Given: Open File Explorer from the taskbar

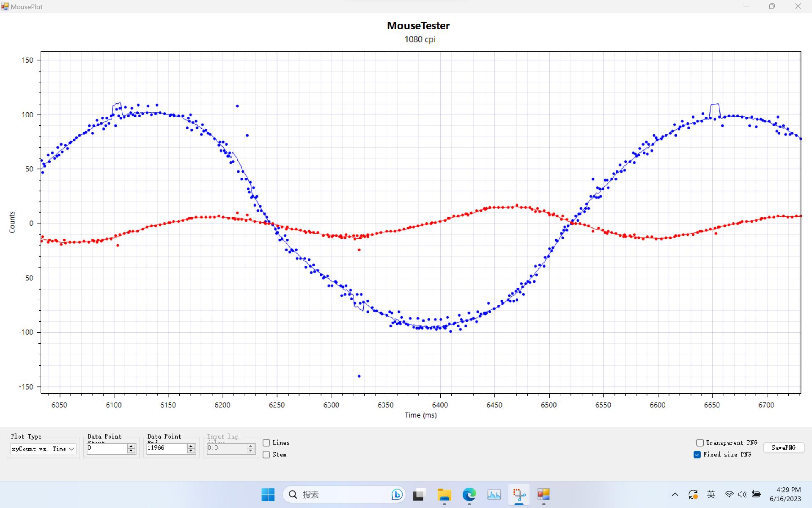Looking at the screenshot, I should [444, 494].
